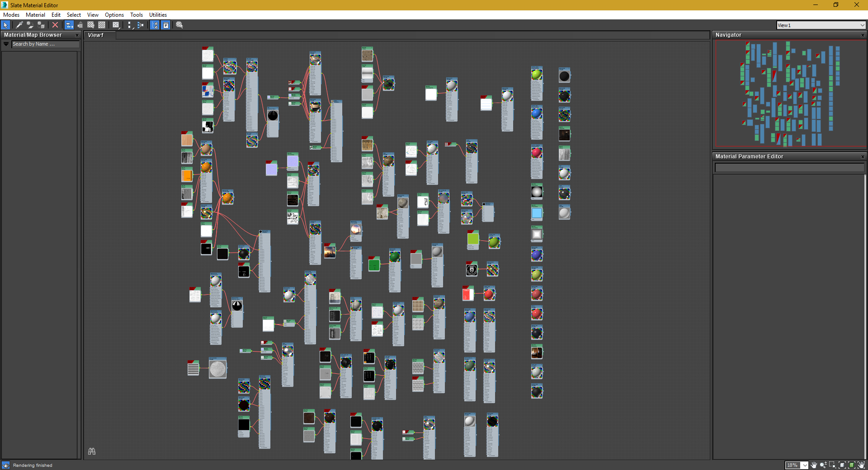Close the Material Parameter Editor panel
868x470 pixels.
click(863, 157)
